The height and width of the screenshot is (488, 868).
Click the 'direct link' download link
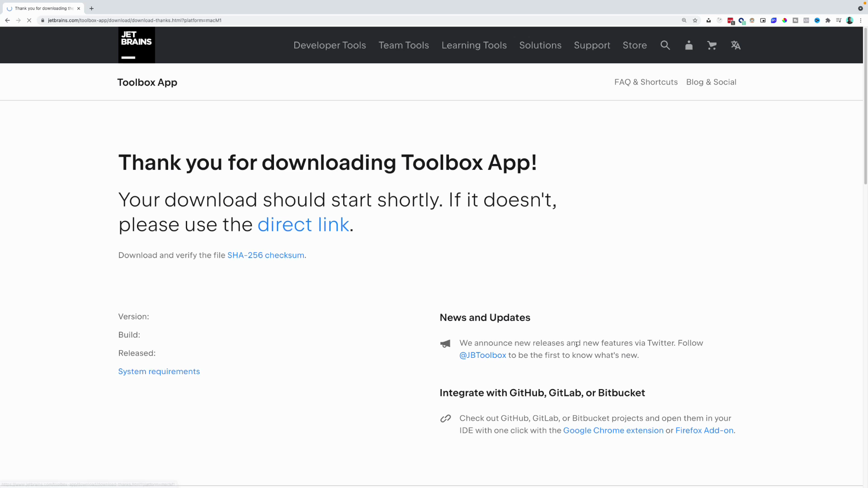(303, 225)
